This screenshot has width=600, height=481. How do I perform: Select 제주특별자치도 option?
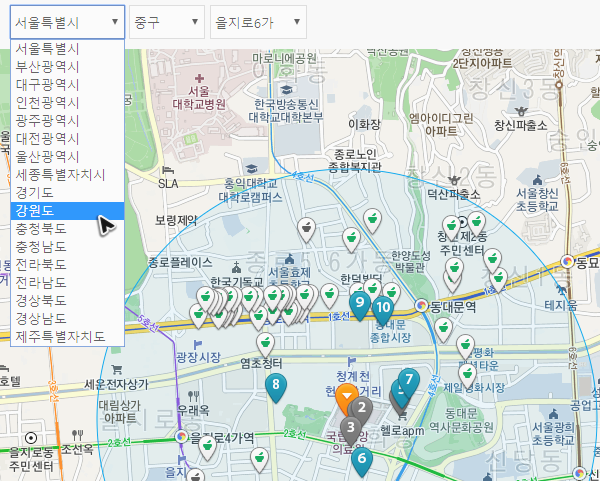(x=67, y=336)
